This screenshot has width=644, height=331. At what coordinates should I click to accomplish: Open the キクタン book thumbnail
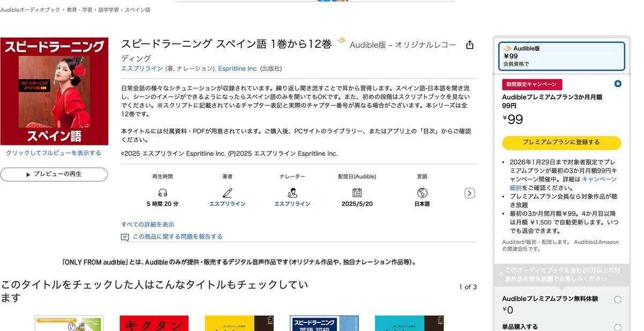pos(154,323)
